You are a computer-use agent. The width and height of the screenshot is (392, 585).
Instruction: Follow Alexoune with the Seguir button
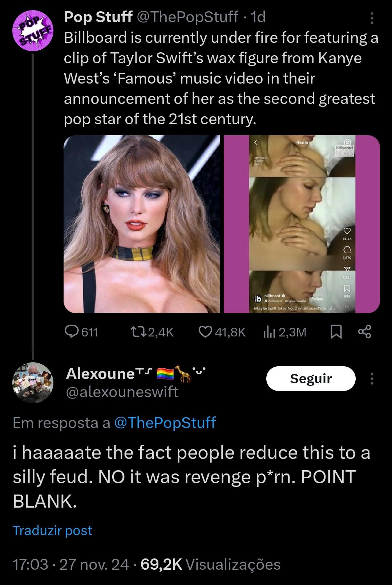point(311,379)
